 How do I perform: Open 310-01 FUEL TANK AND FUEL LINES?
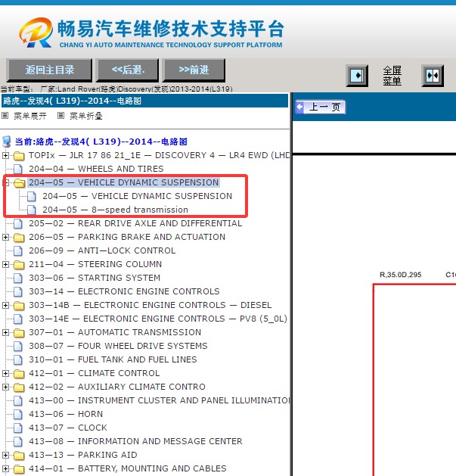pos(113,359)
